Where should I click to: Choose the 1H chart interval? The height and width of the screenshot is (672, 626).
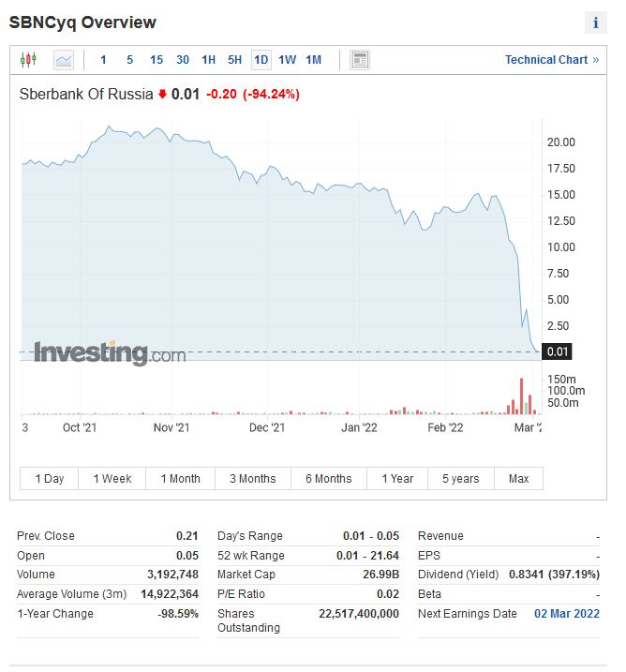pos(208,60)
